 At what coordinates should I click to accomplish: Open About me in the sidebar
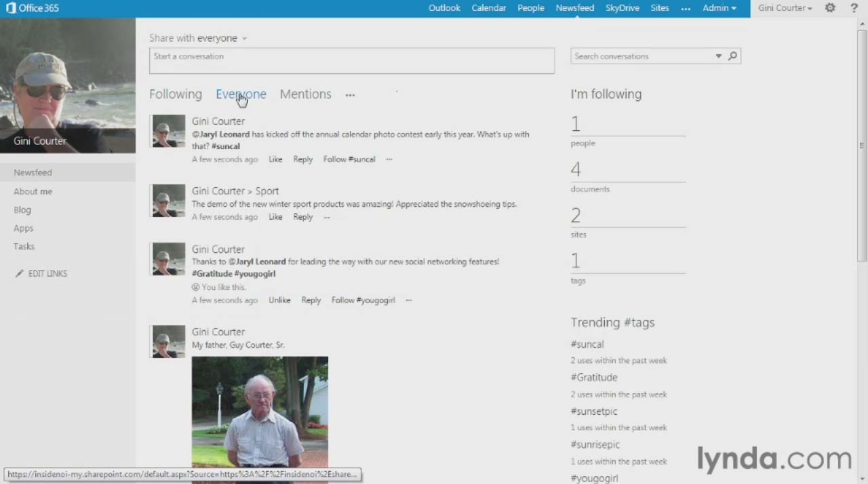click(x=33, y=192)
